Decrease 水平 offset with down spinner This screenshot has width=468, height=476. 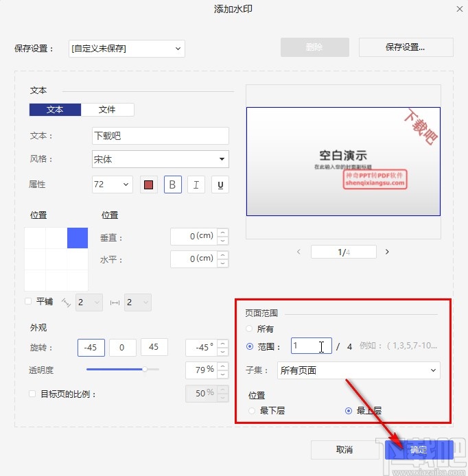point(223,263)
